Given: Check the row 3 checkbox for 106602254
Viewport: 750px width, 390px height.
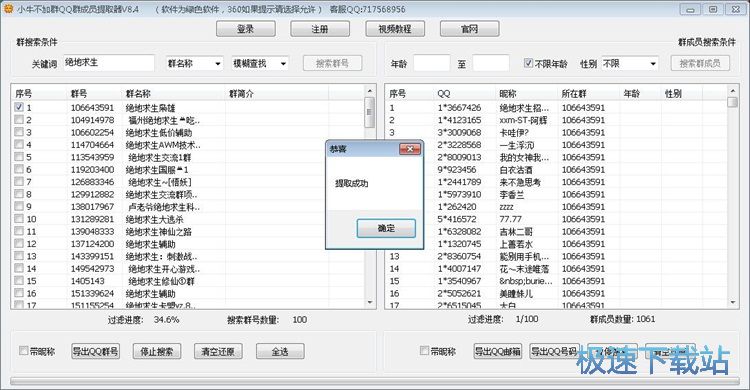Looking at the screenshot, I should click(19, 132).
